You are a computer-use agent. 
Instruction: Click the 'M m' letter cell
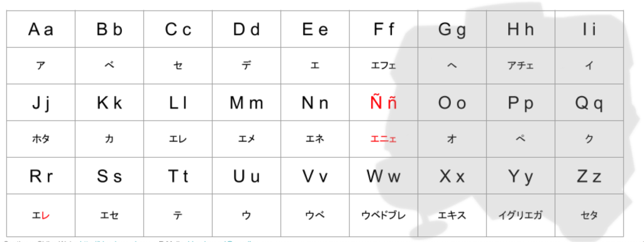pos(247,102)
